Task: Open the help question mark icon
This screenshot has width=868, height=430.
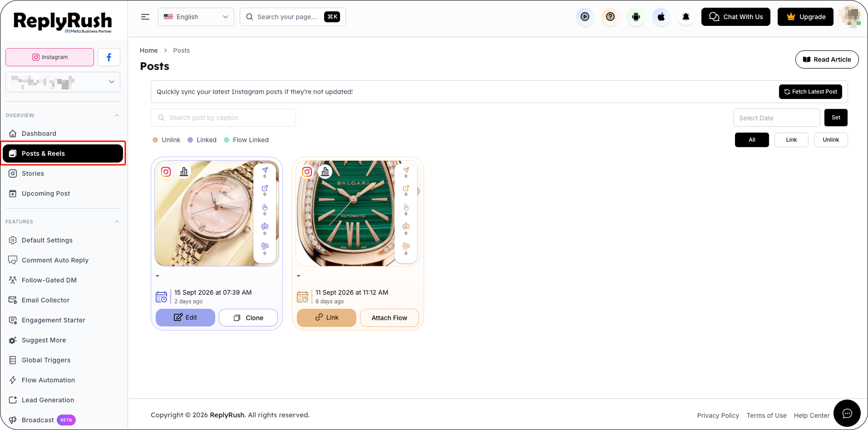Action: tap(611, 17)
